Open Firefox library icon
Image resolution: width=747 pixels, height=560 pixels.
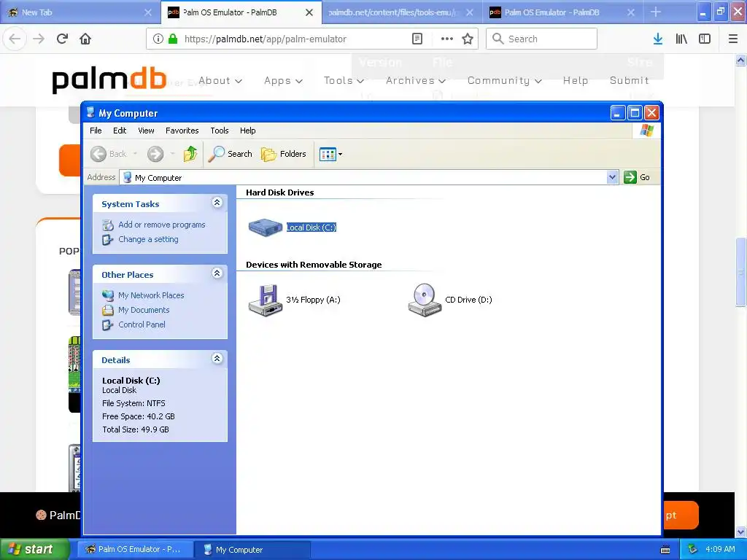[681, 39]
